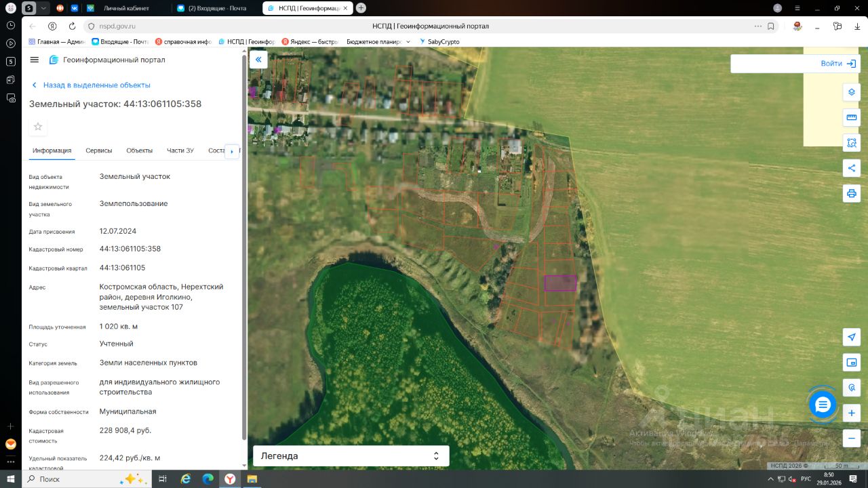
Task: Open the media play icon in sidebar
Action: (11, 43)
